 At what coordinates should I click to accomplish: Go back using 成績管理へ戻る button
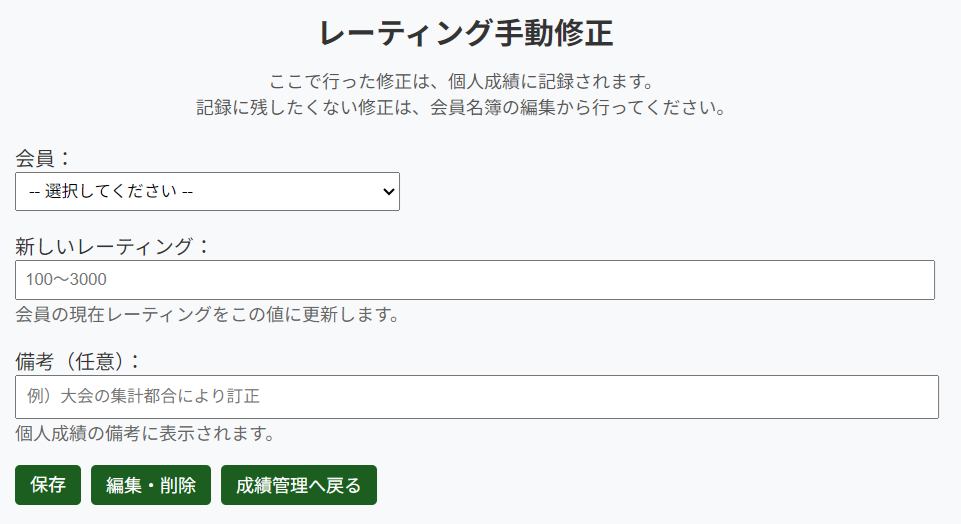(x=299, y=485)
